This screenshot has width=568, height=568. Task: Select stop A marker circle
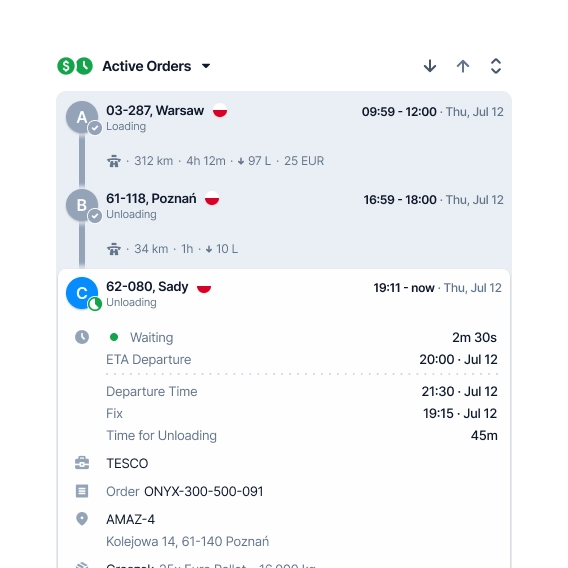82,117
